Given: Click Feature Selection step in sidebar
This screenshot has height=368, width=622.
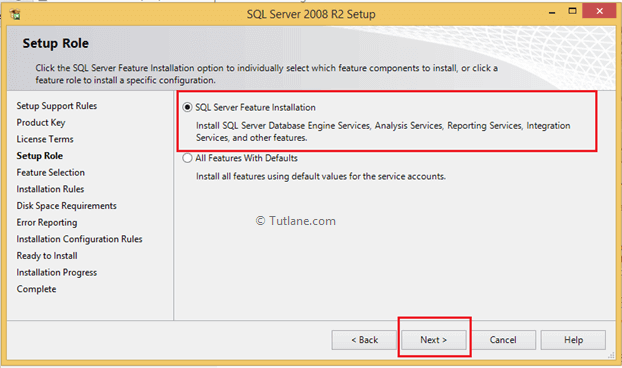Looking at the screenshot, I should pos(51,172).
